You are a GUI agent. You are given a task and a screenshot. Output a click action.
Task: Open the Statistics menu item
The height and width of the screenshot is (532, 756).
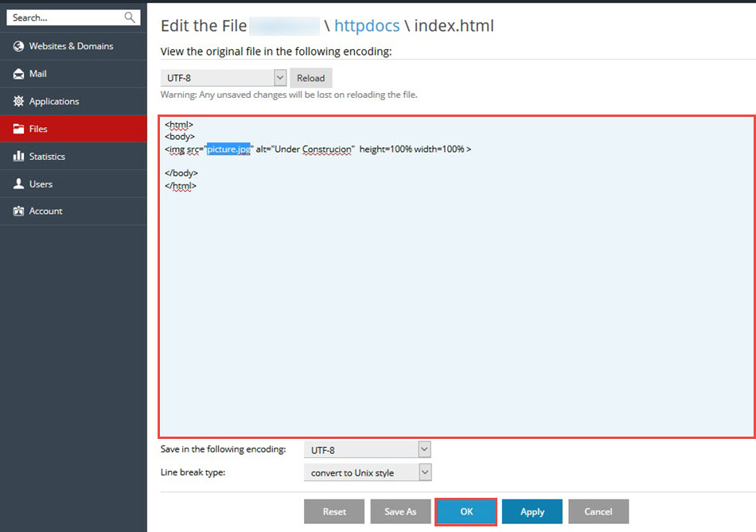coord(47,157)
